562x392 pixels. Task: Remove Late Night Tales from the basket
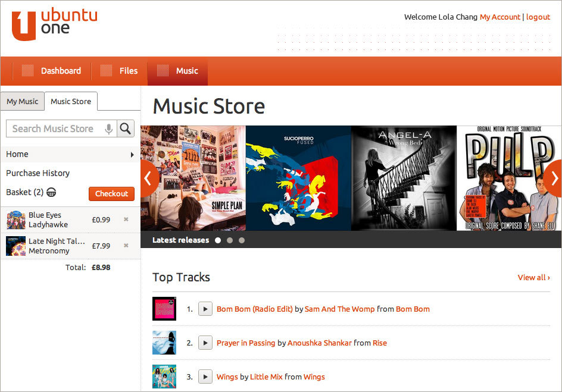pos(126,245)
